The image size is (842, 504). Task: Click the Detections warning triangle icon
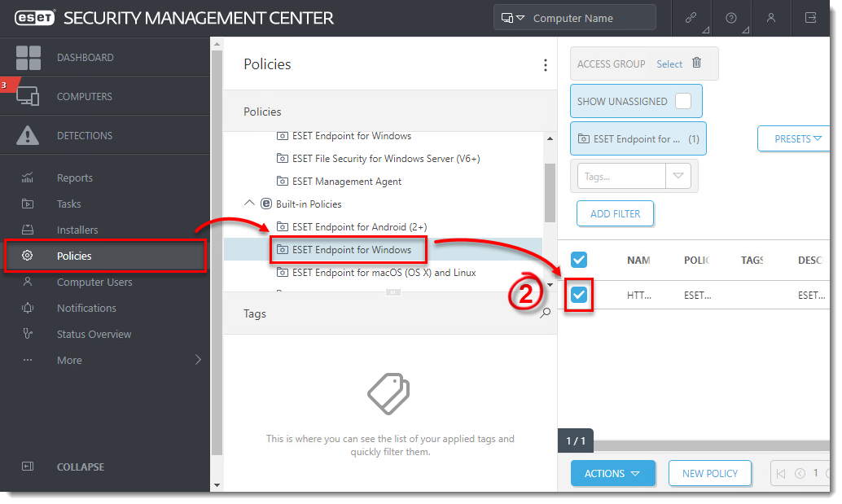point(28,135)
